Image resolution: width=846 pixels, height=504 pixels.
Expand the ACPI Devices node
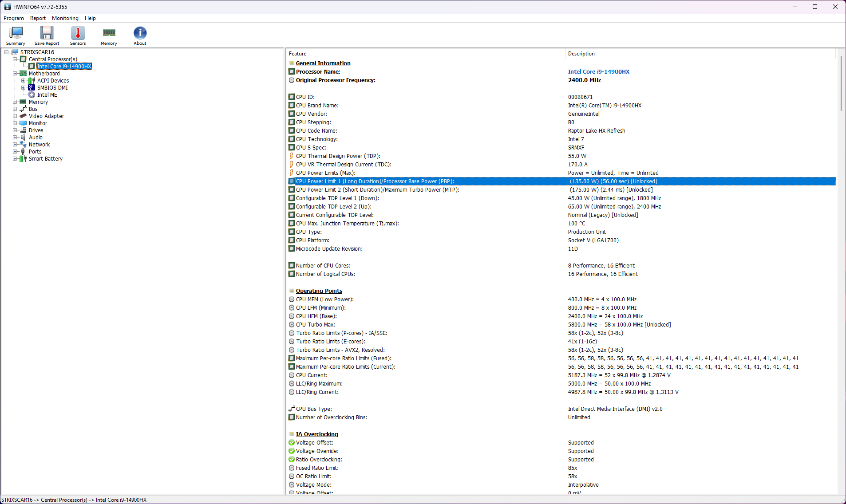(x=24, y=80)
